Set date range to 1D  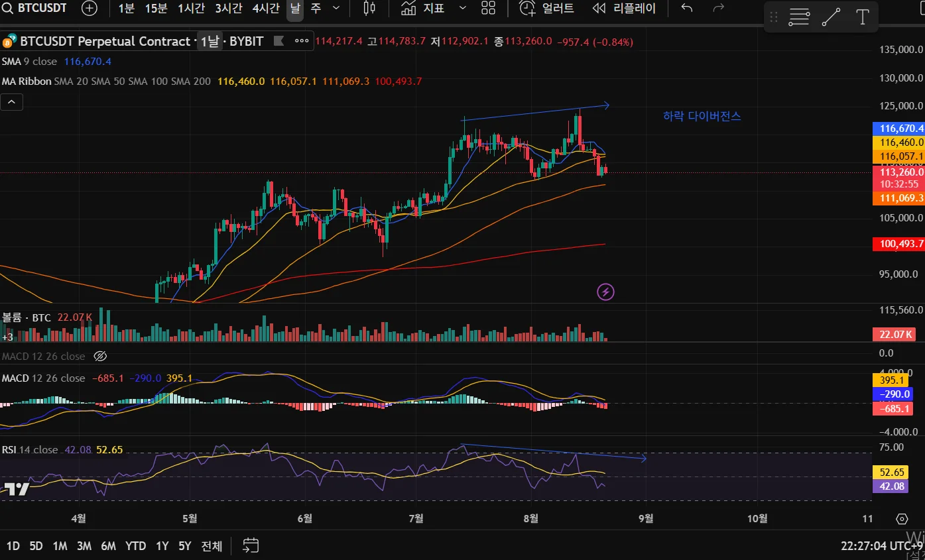13,546
